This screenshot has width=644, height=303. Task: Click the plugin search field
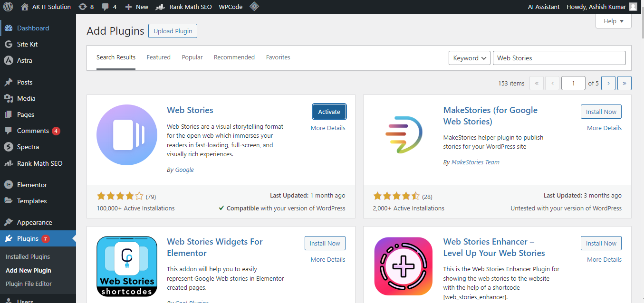[559, 58]
